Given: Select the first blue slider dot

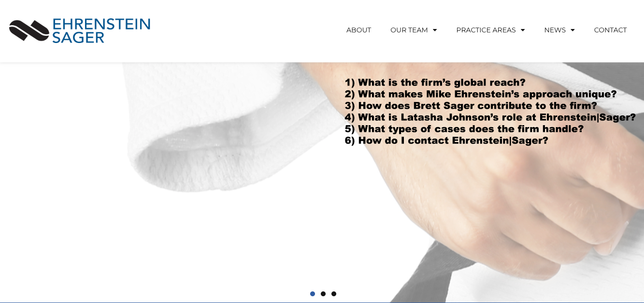Looking at the screenshot, I should coord(313,294).
